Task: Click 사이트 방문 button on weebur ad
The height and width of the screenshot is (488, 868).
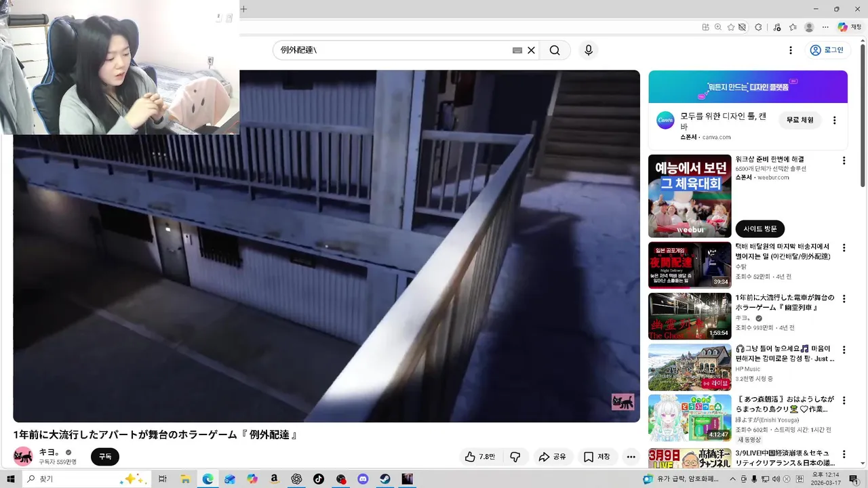Action: point(759,228)
